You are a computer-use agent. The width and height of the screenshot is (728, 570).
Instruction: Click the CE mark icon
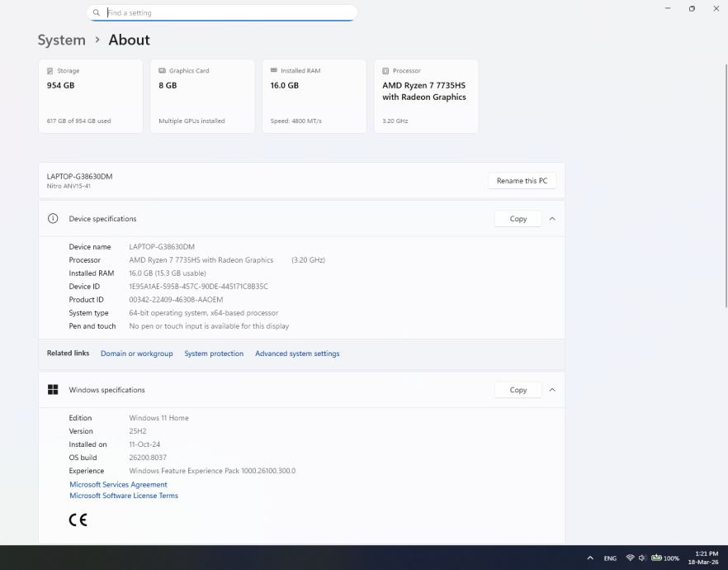(78, 520)
